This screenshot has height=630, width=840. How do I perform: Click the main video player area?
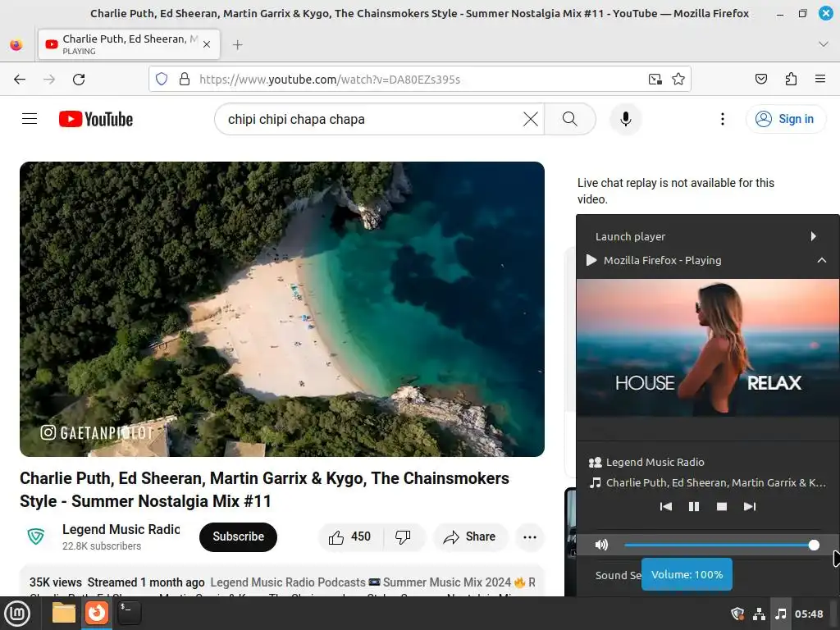pyautogui.click(x=282, y=309)
